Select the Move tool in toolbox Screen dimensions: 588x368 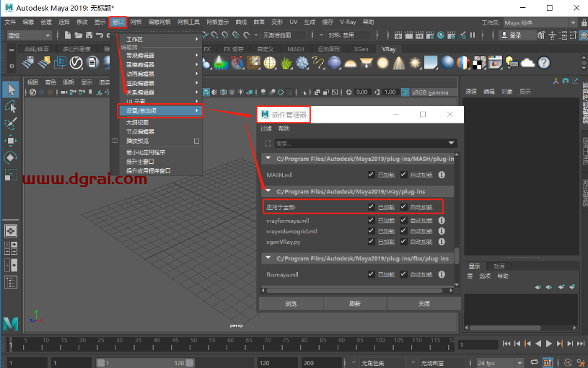pos(11,141)
